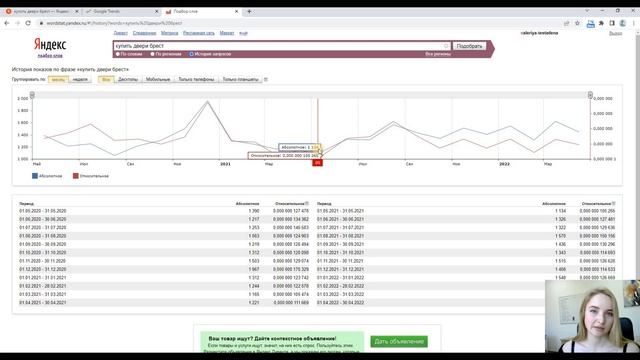Close the Google Trends tab

157,11
